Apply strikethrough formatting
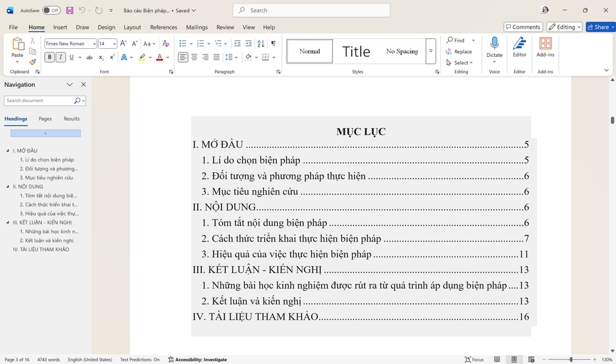This screenshot has height=364, width=616. pyautogui.click(x=89, y=58)
